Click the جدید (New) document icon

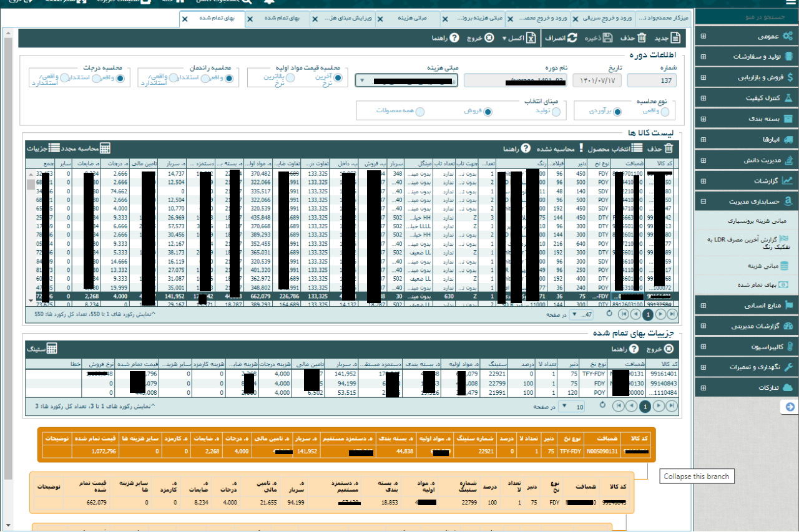(674, 38)
